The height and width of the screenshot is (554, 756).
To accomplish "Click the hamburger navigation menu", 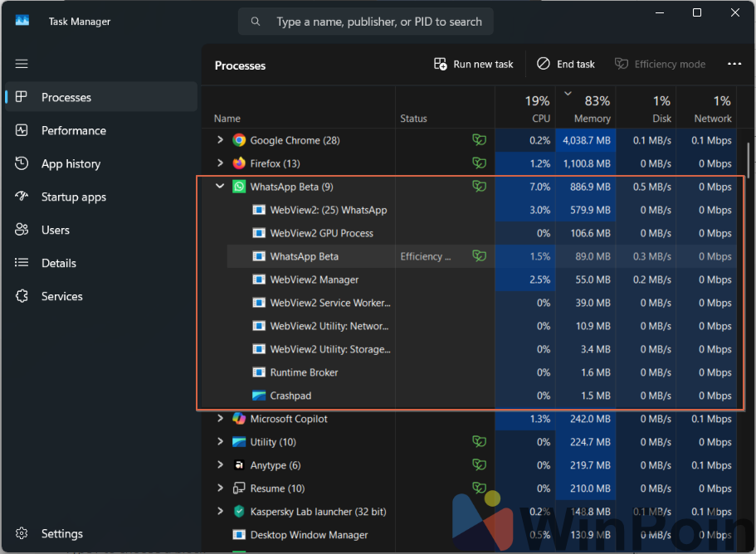I will (22, 64).
